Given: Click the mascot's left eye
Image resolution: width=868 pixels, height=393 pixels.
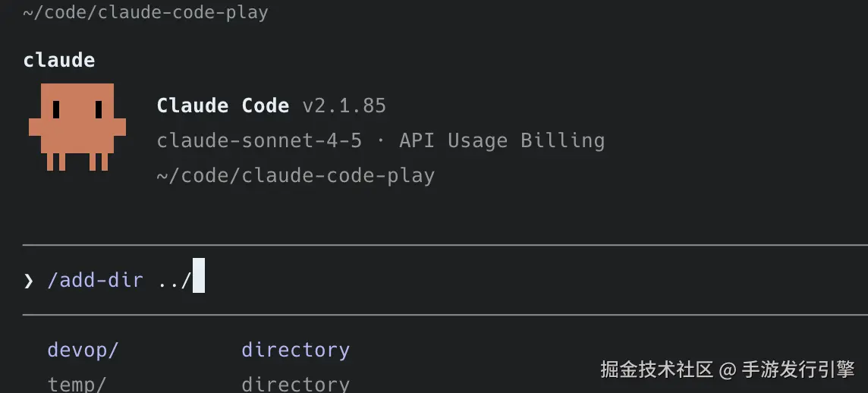Looking at the screenshot, I should 56,110.
